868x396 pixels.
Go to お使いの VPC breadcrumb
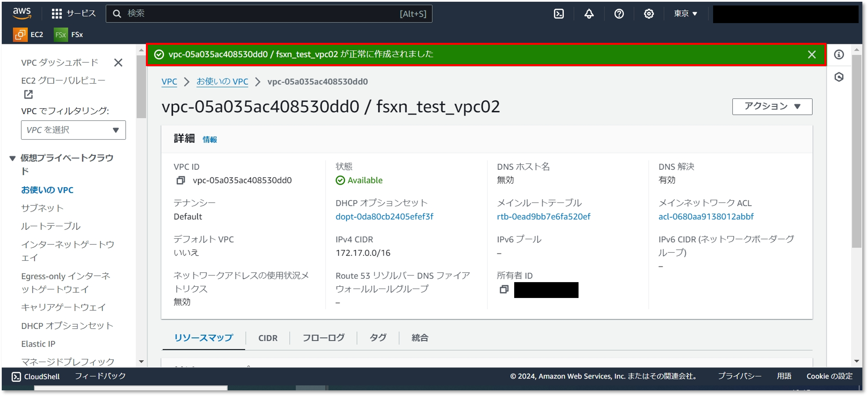point(222,82)
